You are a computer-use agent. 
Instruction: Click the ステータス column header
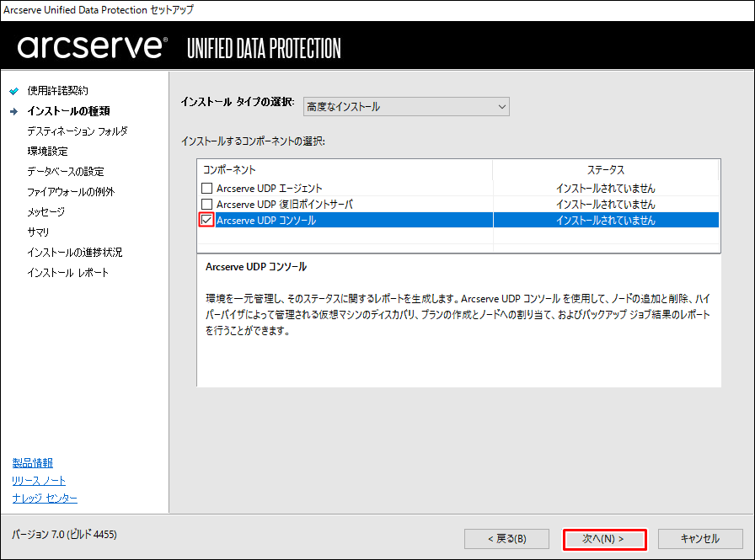tap(606, 169)
